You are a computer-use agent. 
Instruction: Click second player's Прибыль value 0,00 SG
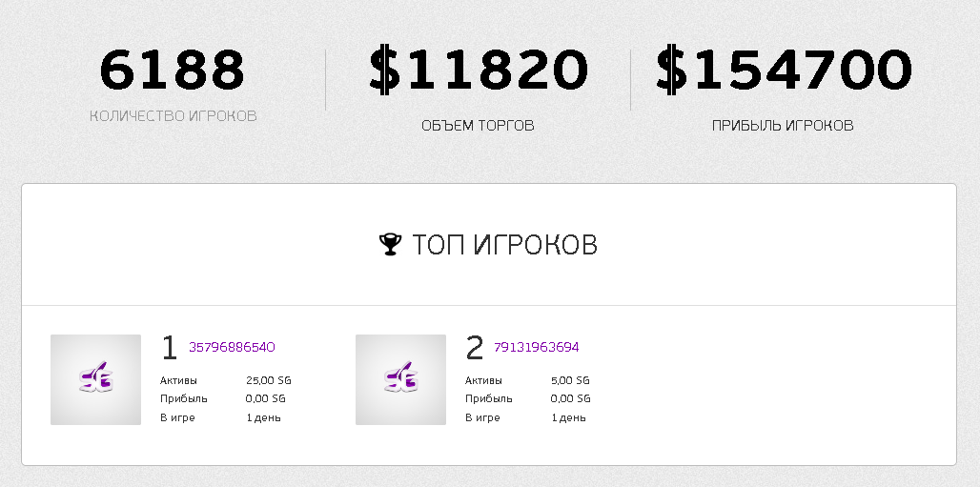click(x=571, y=399)
